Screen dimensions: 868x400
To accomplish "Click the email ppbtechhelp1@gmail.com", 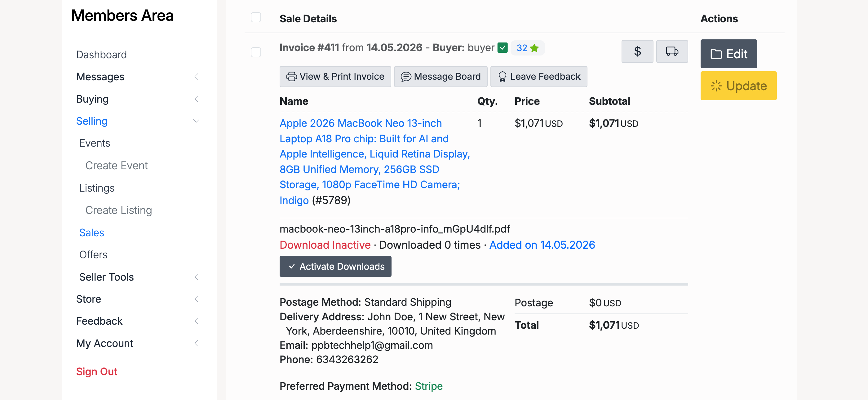I will (x=372, y=345).
